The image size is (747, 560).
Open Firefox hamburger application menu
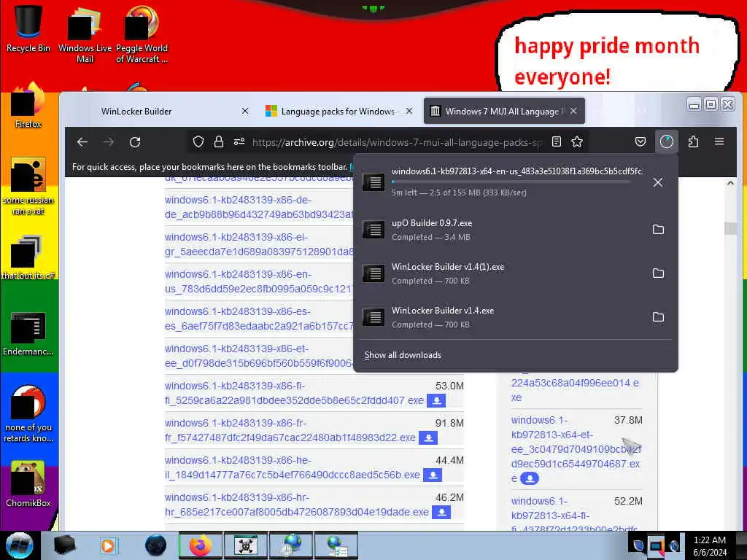719,142
